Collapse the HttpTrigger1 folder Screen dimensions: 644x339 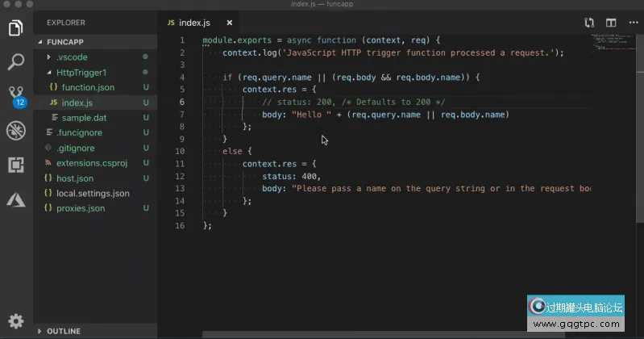[81, 73]
